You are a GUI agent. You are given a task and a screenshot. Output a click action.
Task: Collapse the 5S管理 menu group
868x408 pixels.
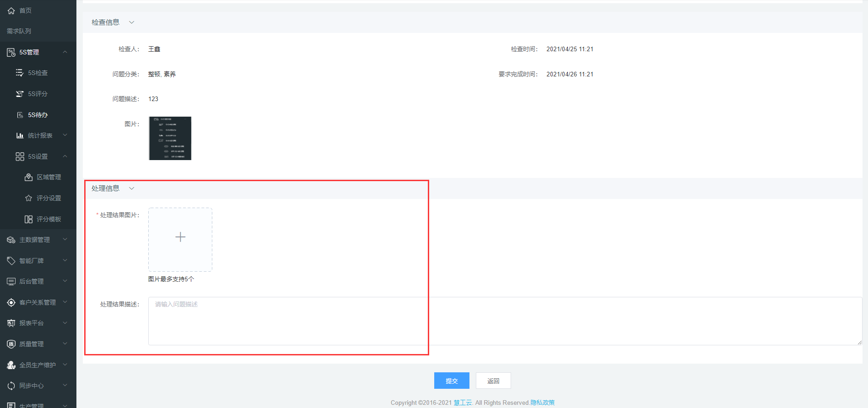coord(65,52)
